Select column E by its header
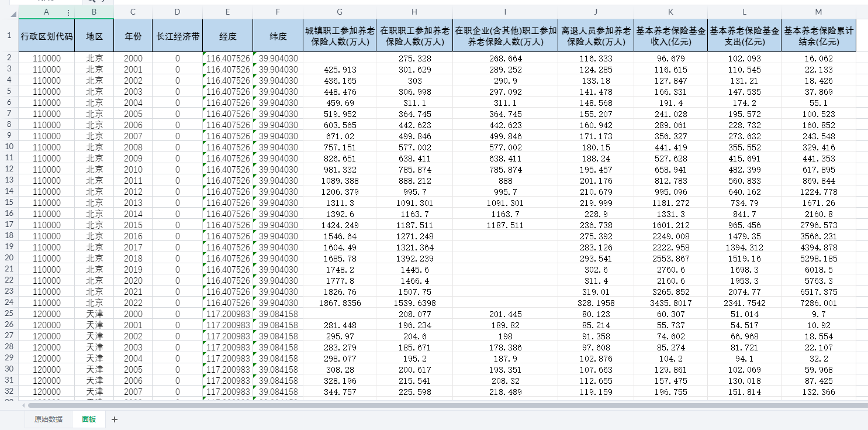Screen dimensions: 868x430 pyautogui.click(x=228, y=12)
